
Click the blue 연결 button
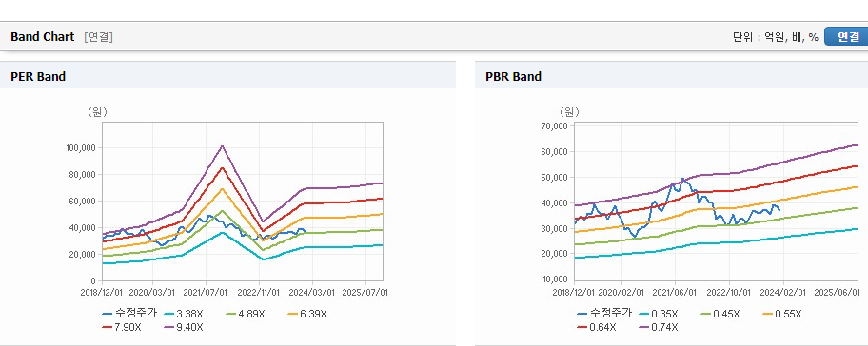(846, 37)
